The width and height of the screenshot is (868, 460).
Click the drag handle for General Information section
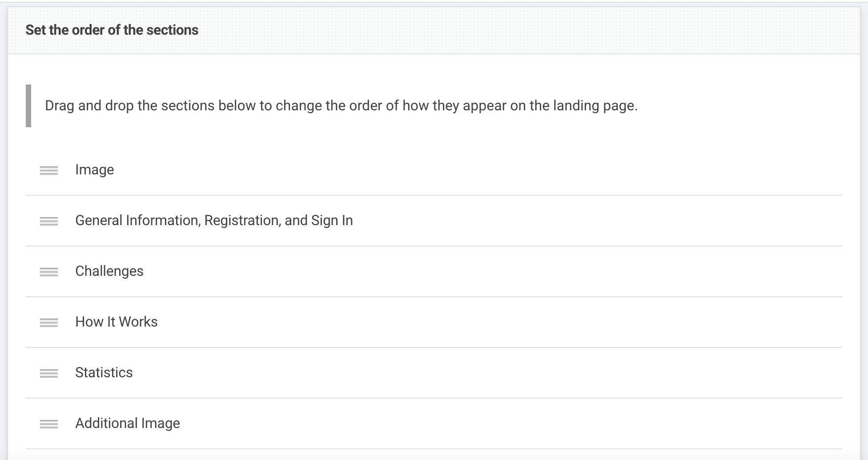coord(48,221)
